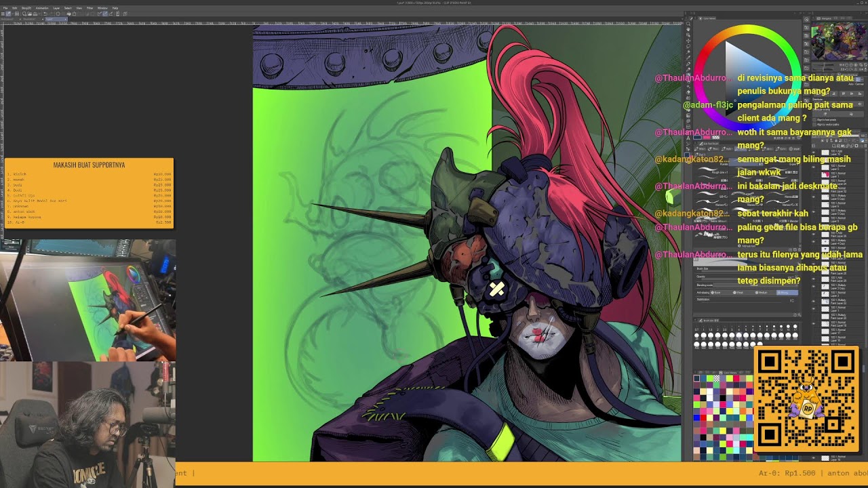Select the pink sub color swatch
The width and height of the screenshot is (868, 488).
point(705,138)
